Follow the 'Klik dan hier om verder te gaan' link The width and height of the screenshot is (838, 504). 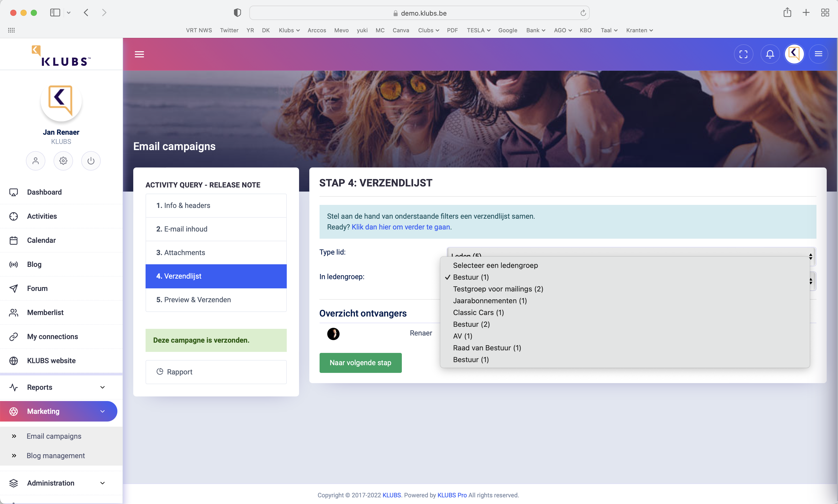pyautogui.click(x=401, y=227)
